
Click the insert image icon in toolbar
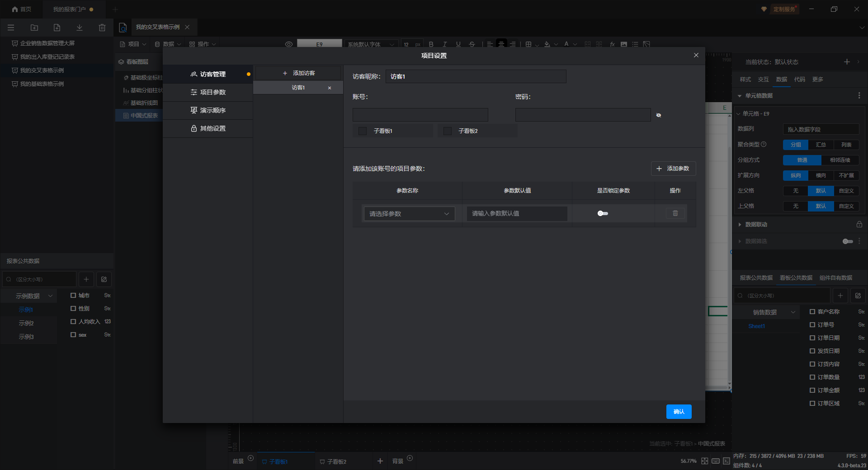tap(624, 44)
